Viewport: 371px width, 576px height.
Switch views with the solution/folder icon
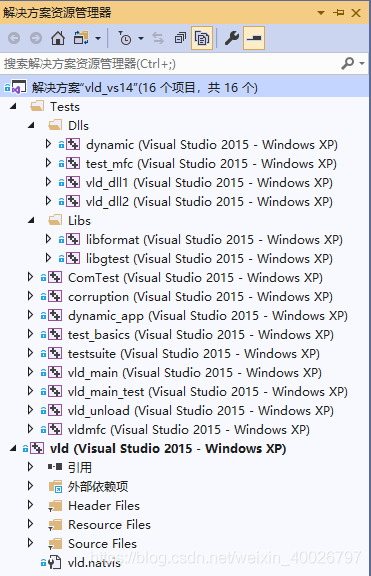[x=81, y=38]
